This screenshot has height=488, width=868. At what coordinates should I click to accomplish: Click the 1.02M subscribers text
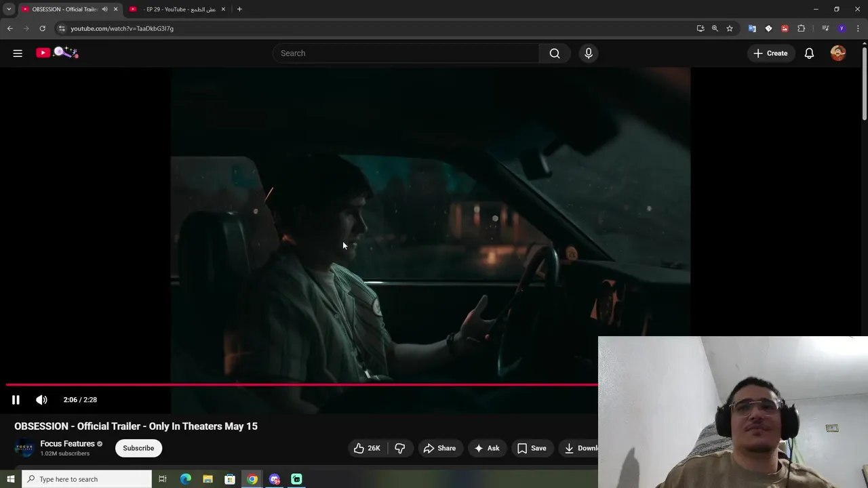(64, 453)
